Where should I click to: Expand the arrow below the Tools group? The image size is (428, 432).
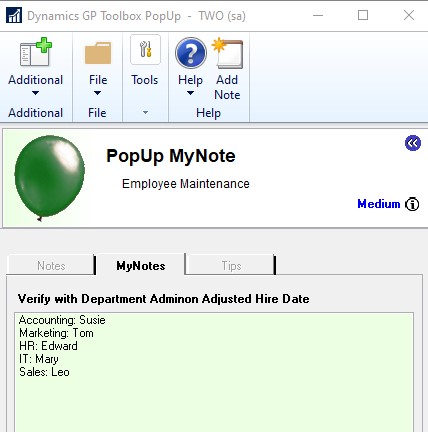click(x=145, y=113)
